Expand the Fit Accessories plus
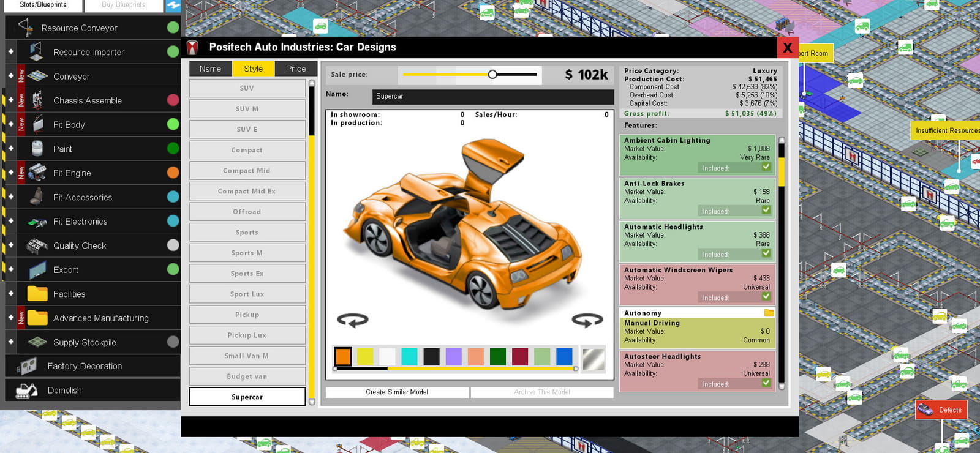 click(x=10, y=197)
